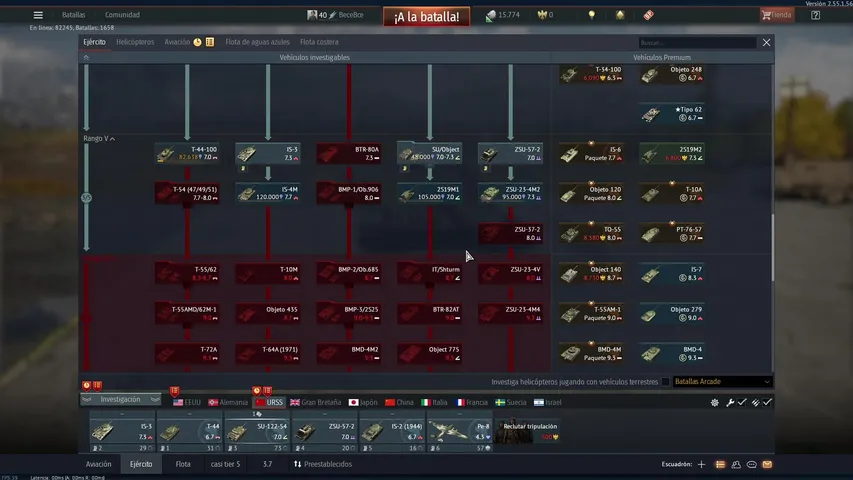The height and width of the screenshot is (480, 853).
Task: Open the Batallas Arcade dropdown
Action: pos(722,381)
